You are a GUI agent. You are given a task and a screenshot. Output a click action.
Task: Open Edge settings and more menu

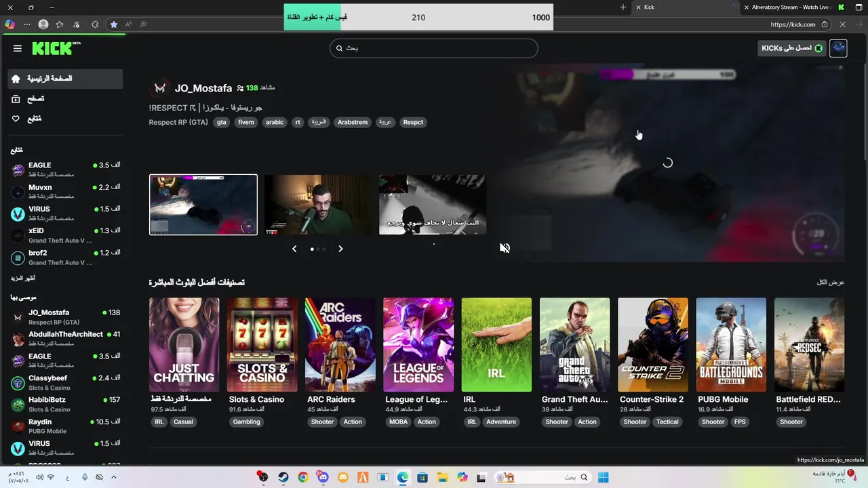(27, 24)
